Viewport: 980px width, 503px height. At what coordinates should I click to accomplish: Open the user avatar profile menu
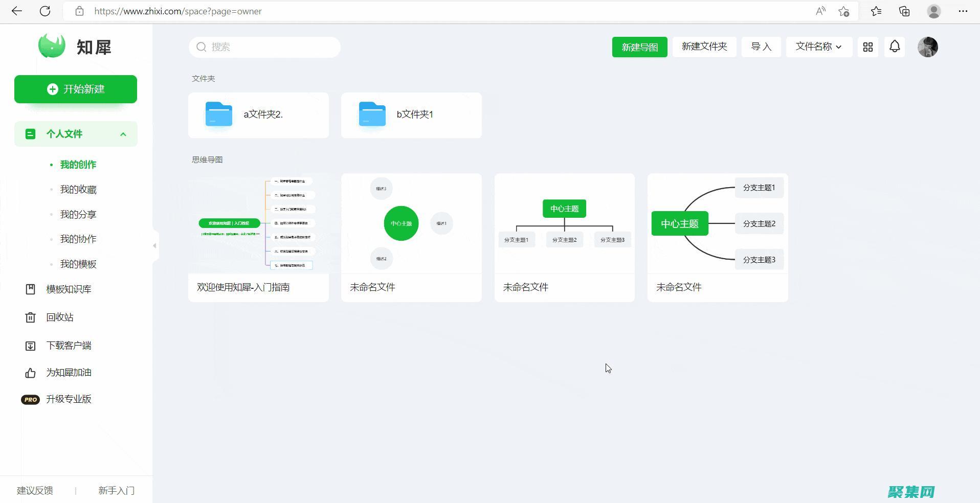(927, 47)
